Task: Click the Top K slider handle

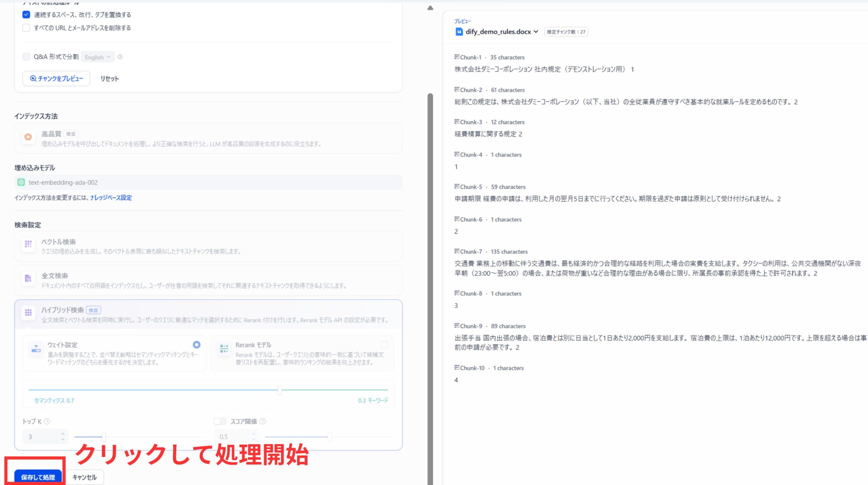Action: pos(104,437)
